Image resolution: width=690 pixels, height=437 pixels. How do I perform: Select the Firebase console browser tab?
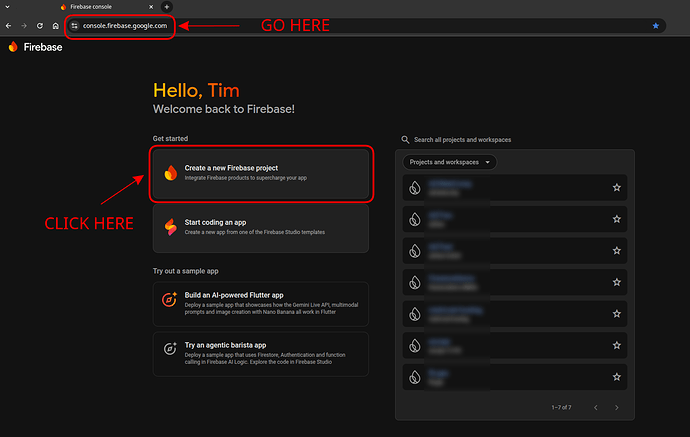(x=104, y=7)
